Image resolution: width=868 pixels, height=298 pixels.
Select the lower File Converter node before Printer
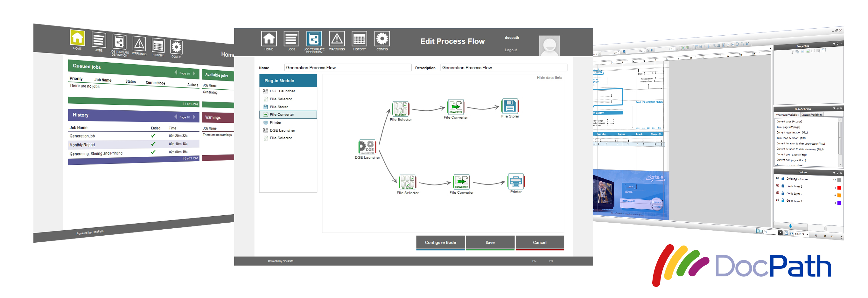(x=461, y=182)
